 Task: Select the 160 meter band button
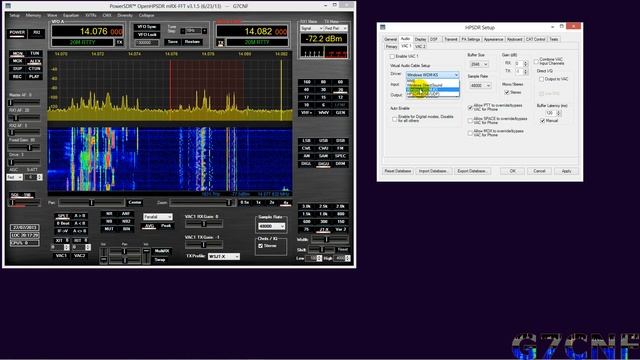[307, 82]
